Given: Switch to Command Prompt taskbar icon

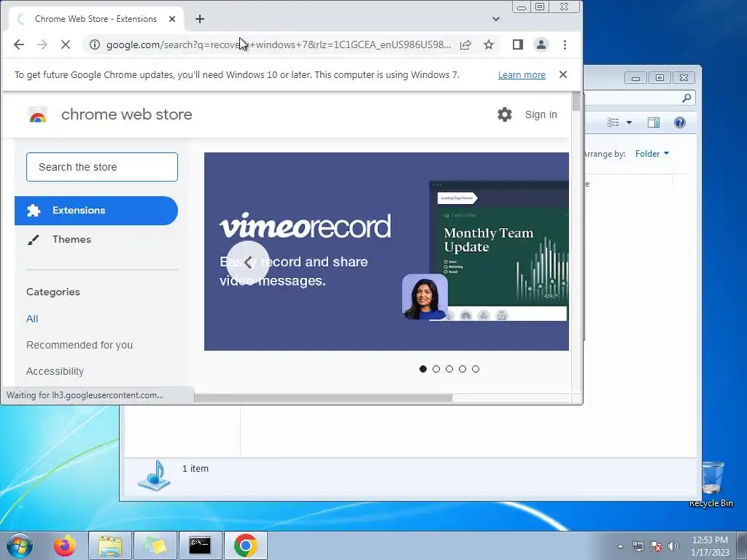Looking at the screenshot, I should pyautogui.click(x=200, y=545).
